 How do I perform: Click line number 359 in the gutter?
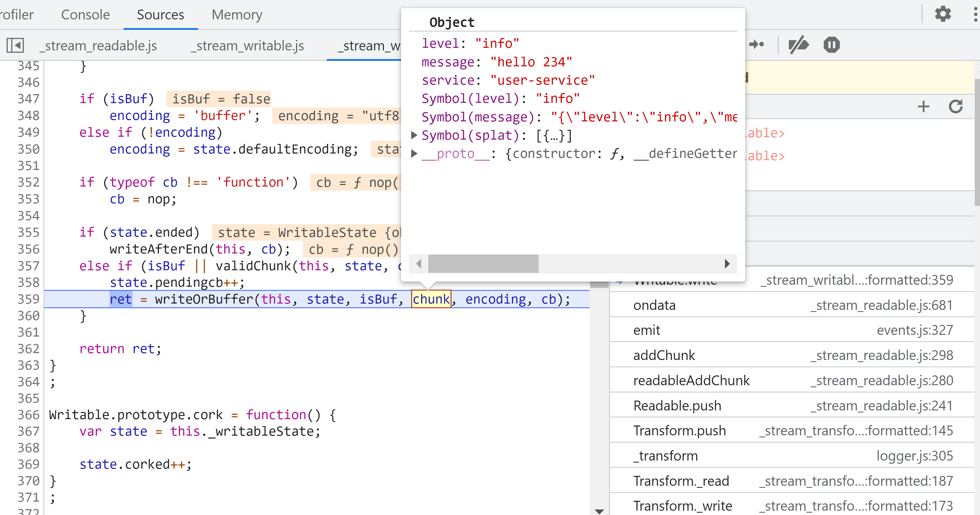click(x=28, y=299)
